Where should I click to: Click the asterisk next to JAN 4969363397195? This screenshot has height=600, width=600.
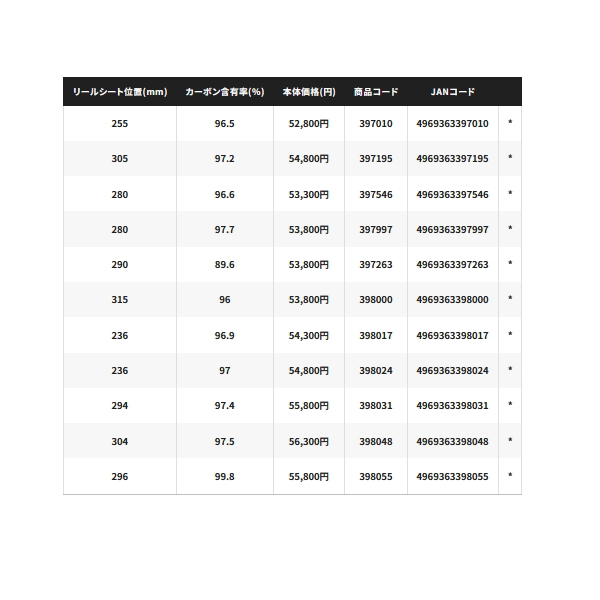point(510,157)
